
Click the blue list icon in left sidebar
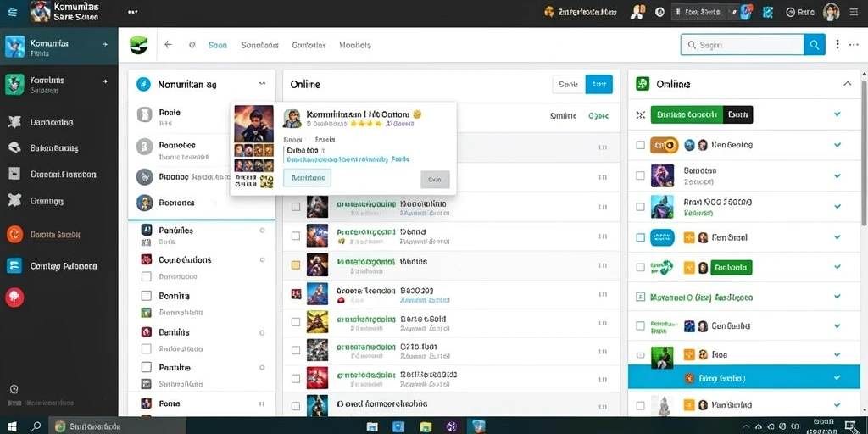(x=14, y=265)
